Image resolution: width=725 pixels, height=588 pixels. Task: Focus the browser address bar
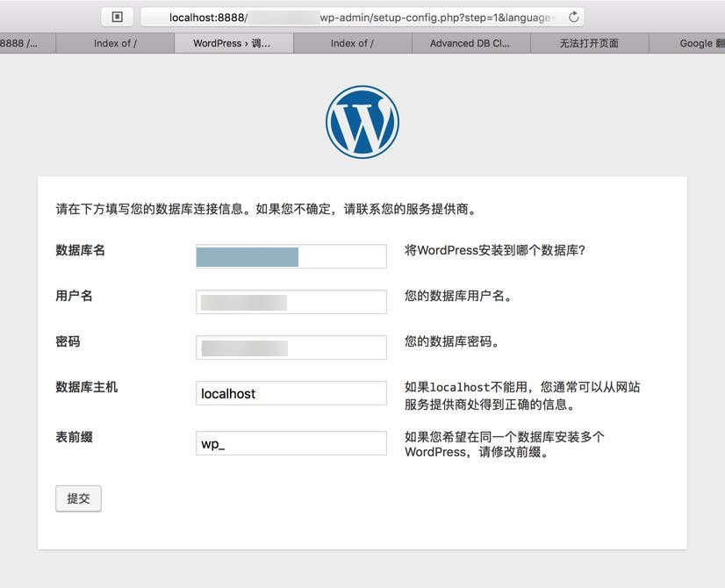362,17
